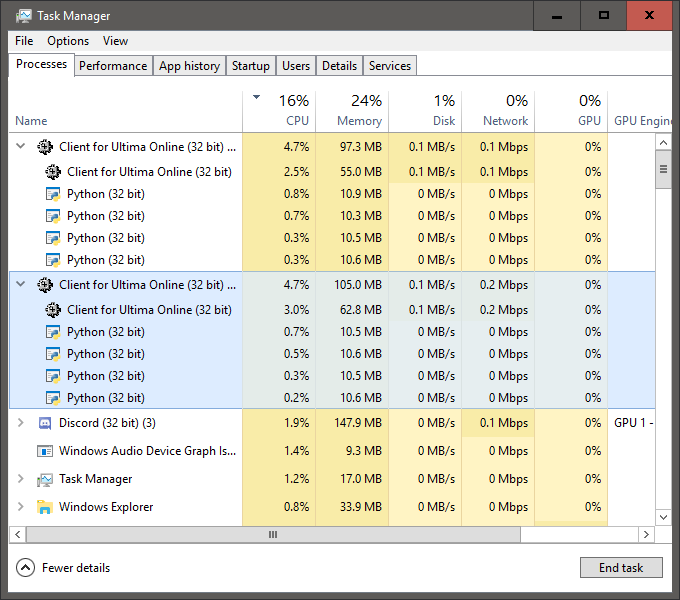Click the Windows Audio Device Graph icon
The width and height of the screenshot is (680, 600).
[45, 451]
